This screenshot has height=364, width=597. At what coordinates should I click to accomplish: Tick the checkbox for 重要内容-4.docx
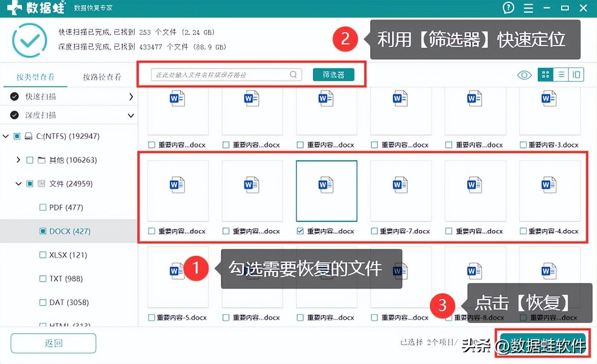[x=523, y=231]
